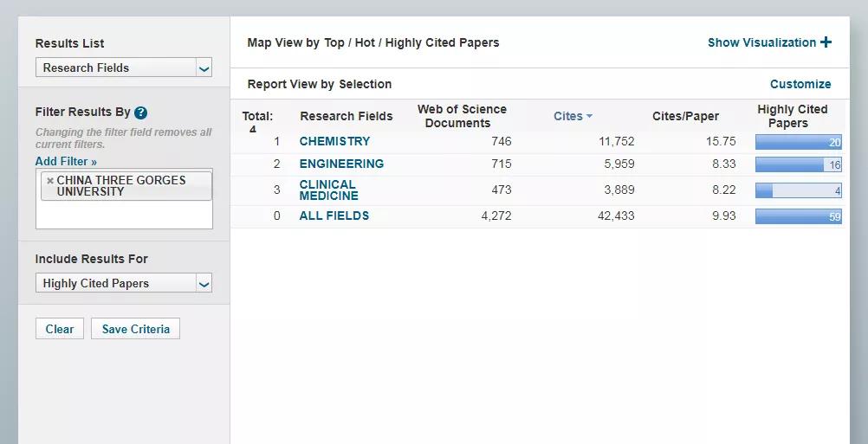Image resolution: width=868 pixels, height=444 pixels.
Task: Open the CHEMISTRY research field
Action: tap(334, 141)
